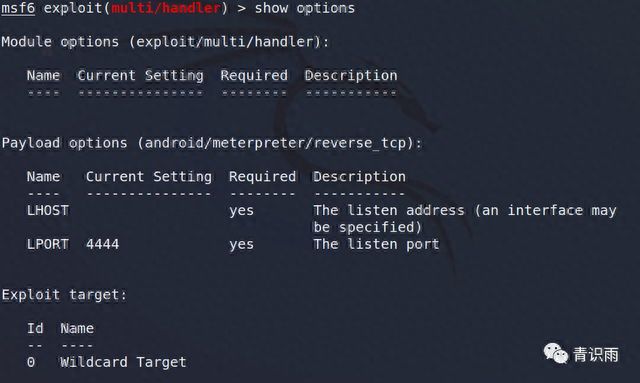Click the 'Module options' heading line

(x=165, y=42)
